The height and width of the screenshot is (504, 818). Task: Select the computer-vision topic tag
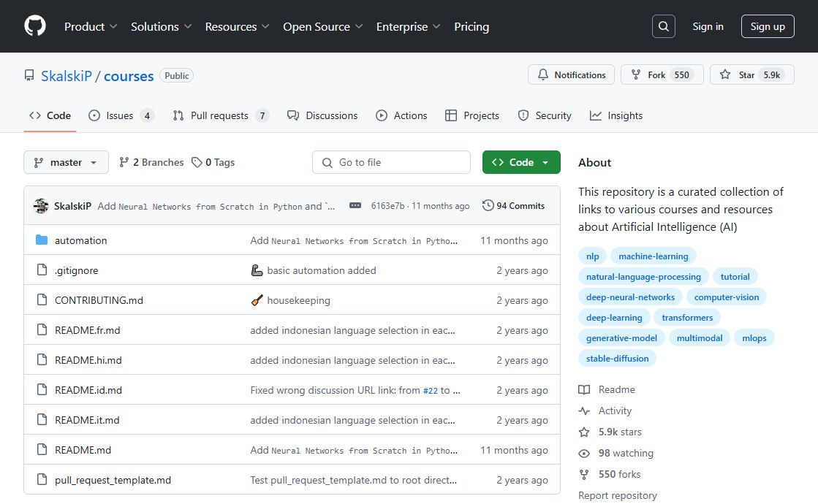click(726, 297)
